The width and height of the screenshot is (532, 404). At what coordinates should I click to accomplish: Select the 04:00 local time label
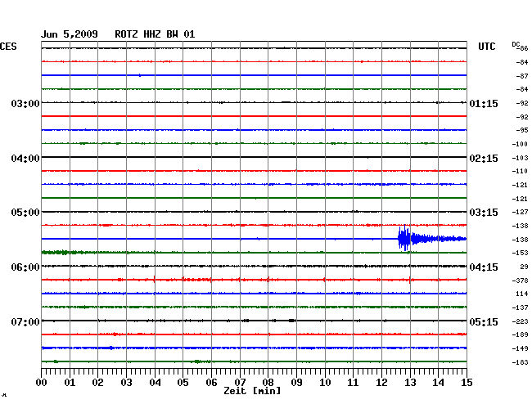(x=25, y=159)
